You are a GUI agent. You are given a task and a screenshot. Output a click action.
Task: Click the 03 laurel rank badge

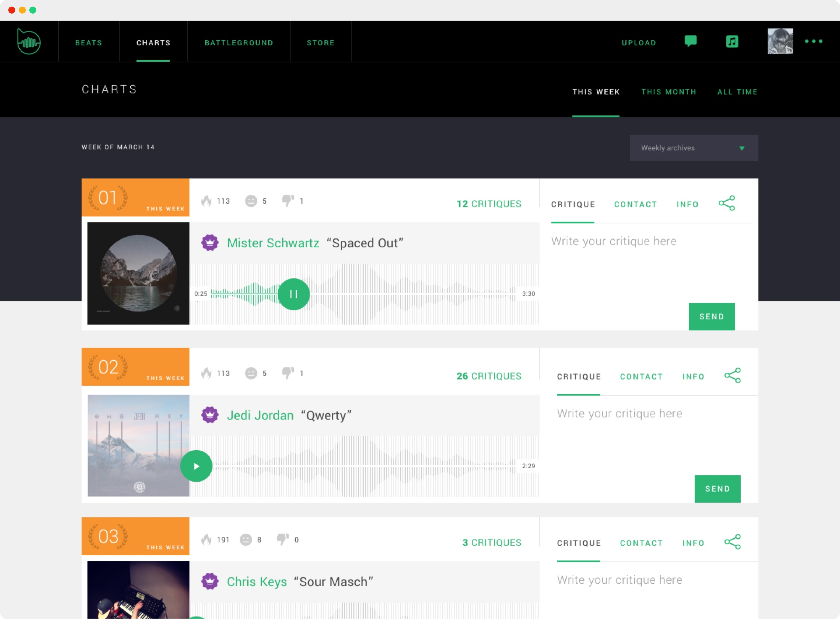click(x=108, y=537)
